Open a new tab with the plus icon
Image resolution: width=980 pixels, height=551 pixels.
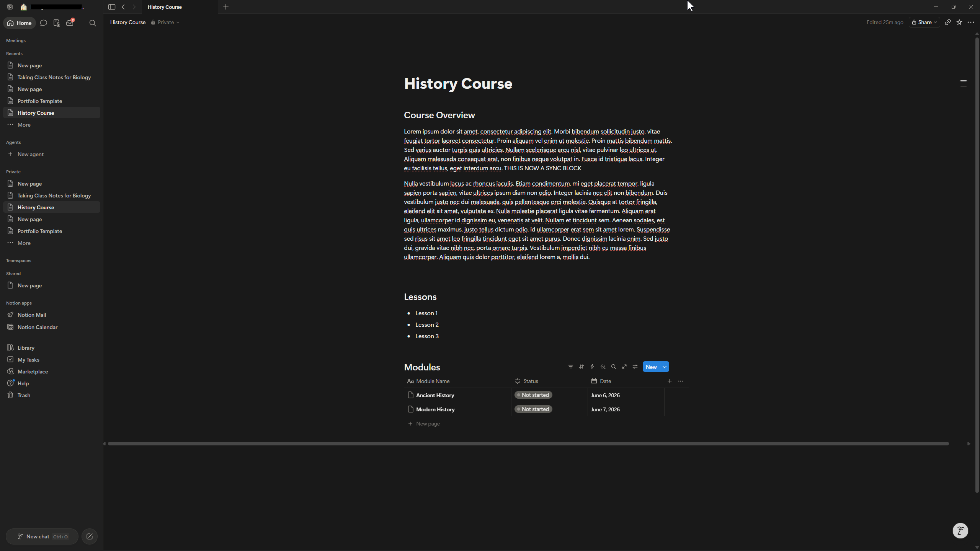pos(226,7)
